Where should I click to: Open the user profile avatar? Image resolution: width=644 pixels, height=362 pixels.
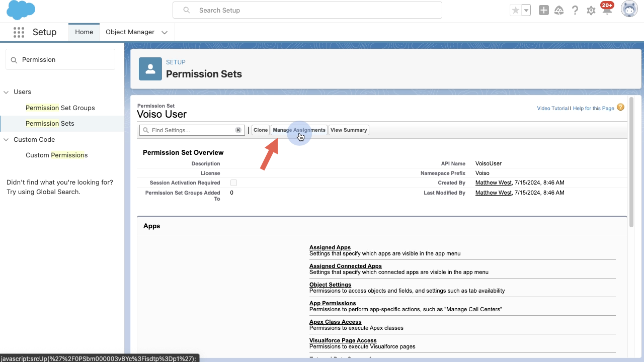click(x=629, y=9)
